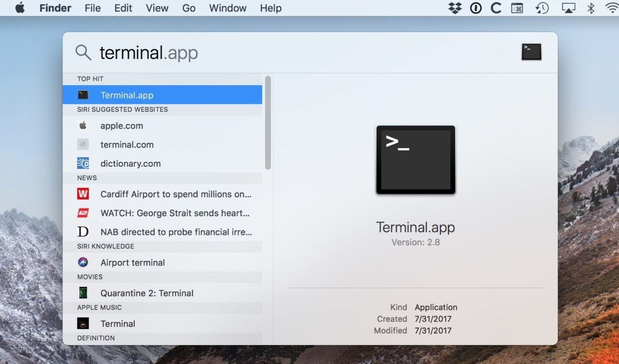This screenshot has height=364, width=619.
Task: Click into the Spotlight search field
Action: click(305, 53)
